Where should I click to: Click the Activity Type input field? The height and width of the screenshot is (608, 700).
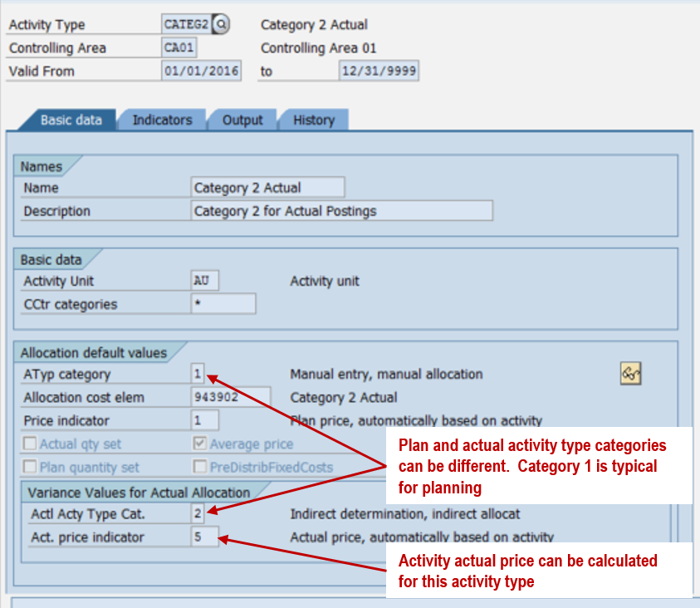tap(187, 25)
